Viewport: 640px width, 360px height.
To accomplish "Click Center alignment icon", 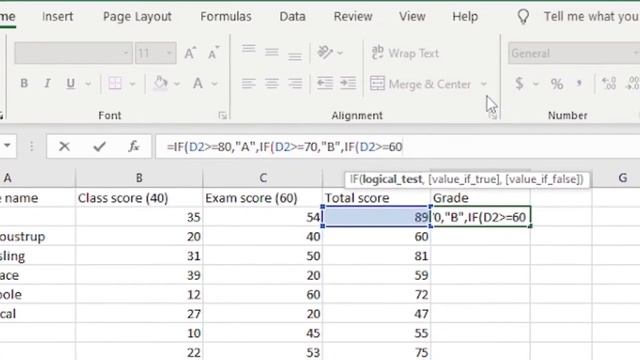I will click(271, 83).
